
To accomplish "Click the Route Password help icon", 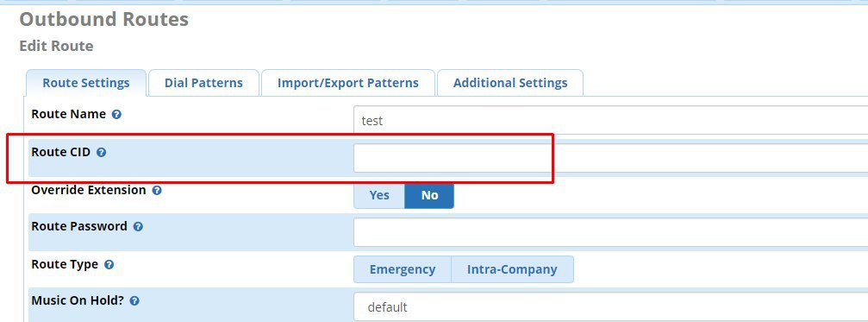I will click(x=138, y=227).
